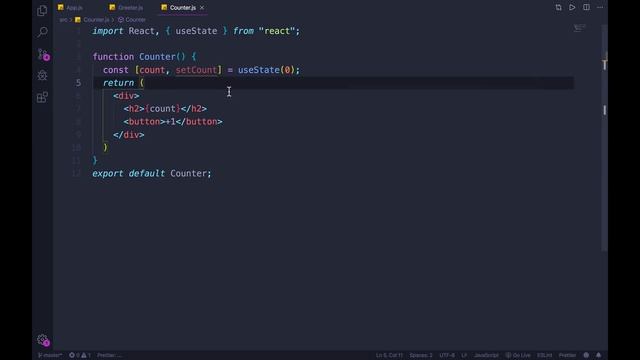This screenshot has height=360, width=640.
Task: Click the feedback icon in status bar
Action: tap(586, 355)
